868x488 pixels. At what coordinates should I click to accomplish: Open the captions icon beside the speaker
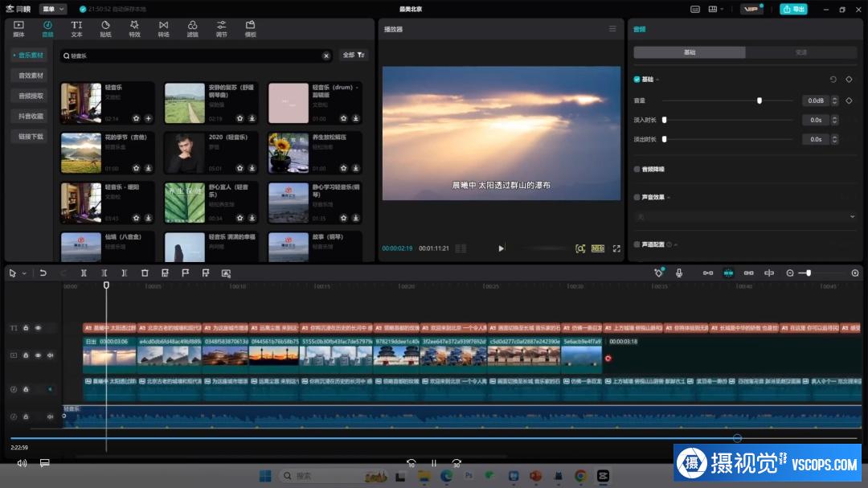(x=45, y=463)
